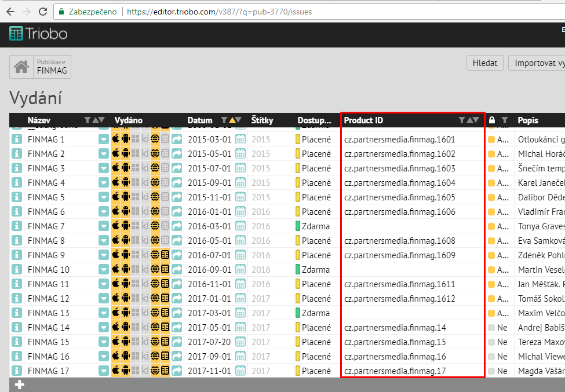Image resolution: width=565 pixels, height=392 pixels.
Task: Click share arrow icon for FINMAG 1
Action: pos(177,140)
